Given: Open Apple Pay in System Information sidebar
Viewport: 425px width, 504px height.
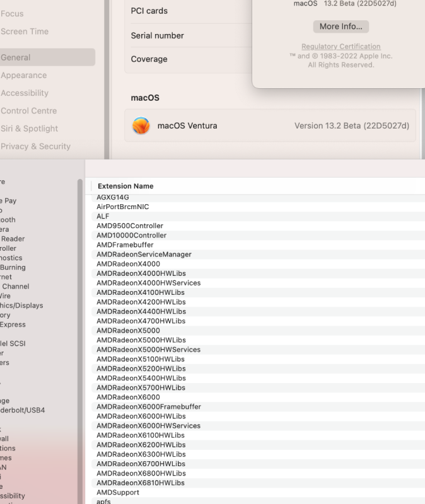Looking at the screenshot, I should click(x=8, y=201).
